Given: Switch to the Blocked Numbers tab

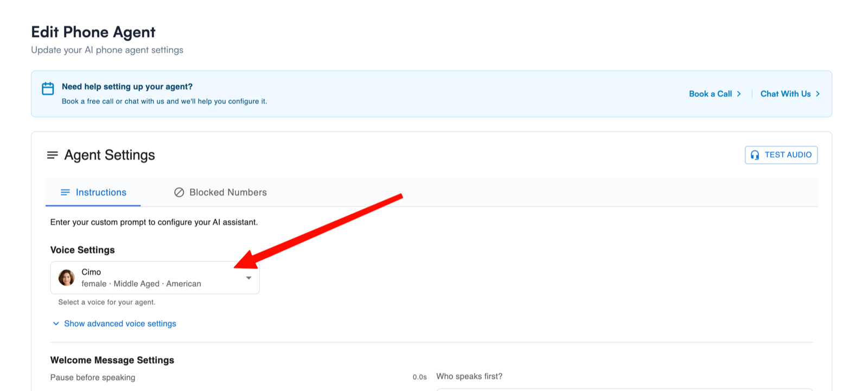Looking at the screenshot, I should click(x=220, y=193).
